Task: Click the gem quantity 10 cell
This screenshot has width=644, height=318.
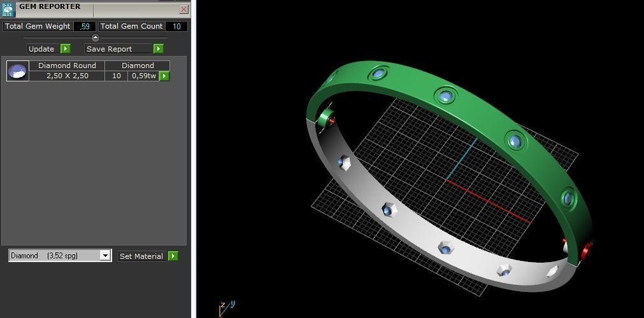Action: pyautogui.click(x=116, y=76)
